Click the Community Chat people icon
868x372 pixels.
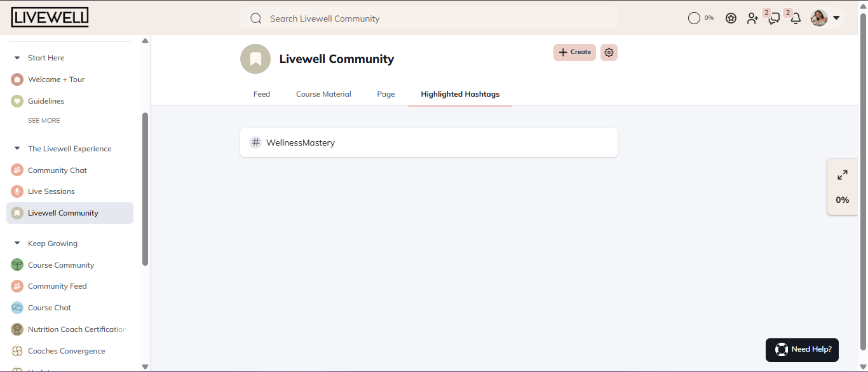17,170
